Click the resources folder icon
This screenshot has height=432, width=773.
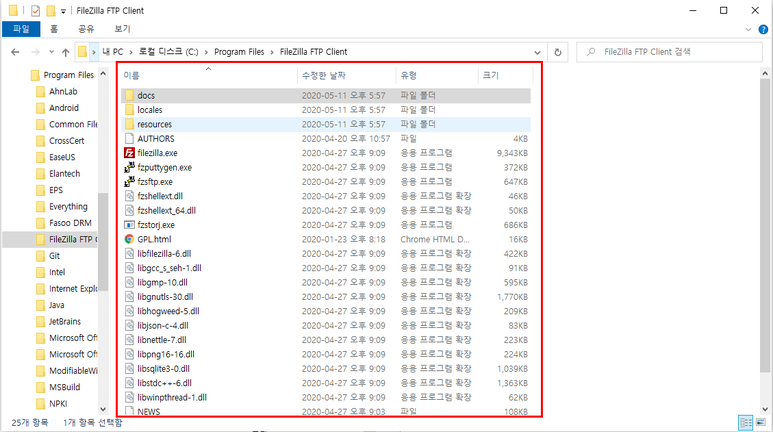pos(129,124)
